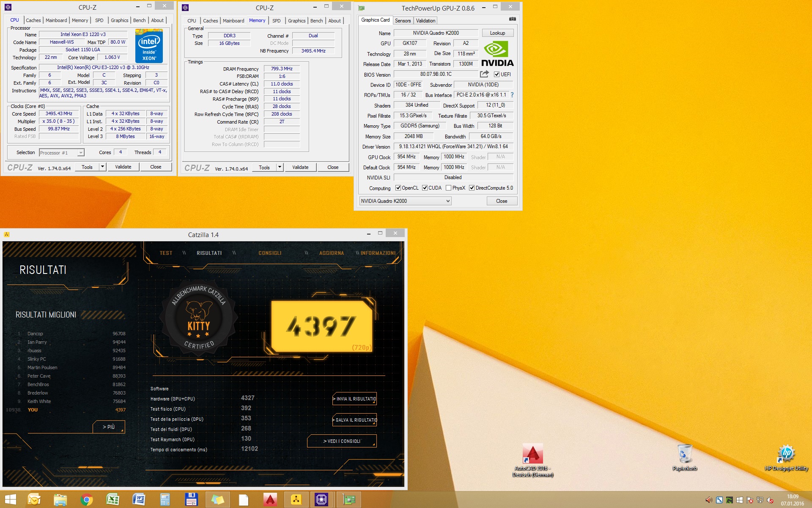Screen dimensions: 812x508
Task: Click SALVA IL RISULTATO button
Action: click(354, 420)
